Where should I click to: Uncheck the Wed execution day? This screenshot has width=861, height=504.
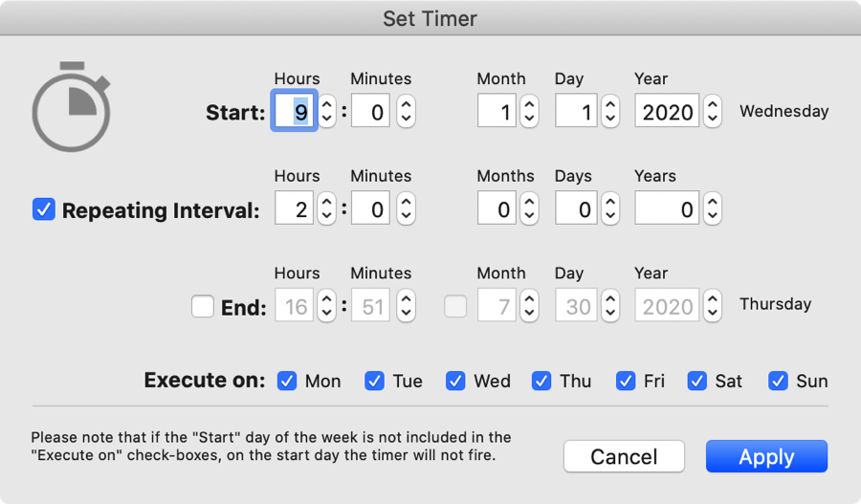455,381
